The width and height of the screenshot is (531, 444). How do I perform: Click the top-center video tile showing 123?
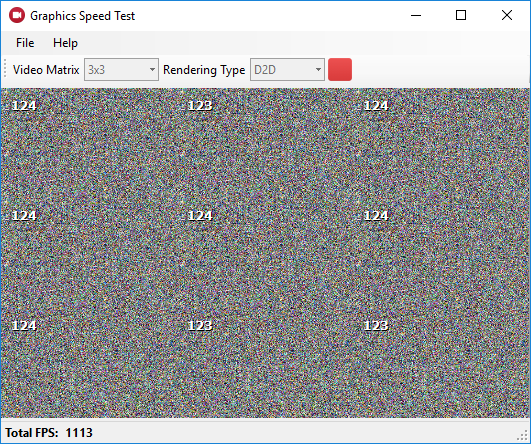coord(265,143)
